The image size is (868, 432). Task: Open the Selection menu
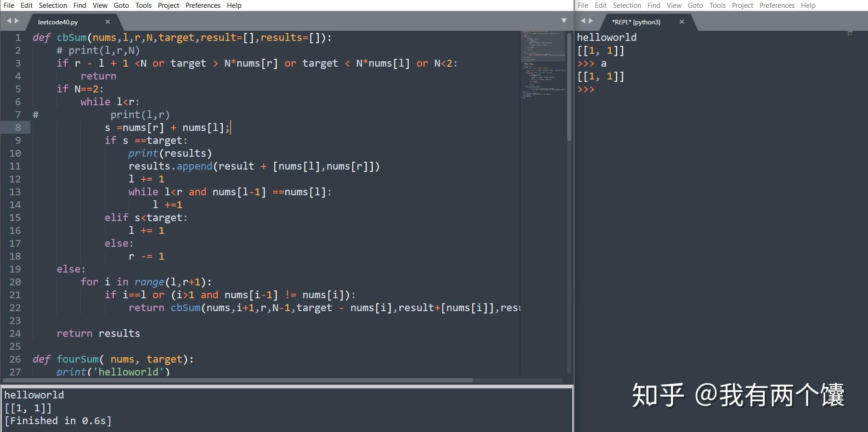click(x=52, y=5)
